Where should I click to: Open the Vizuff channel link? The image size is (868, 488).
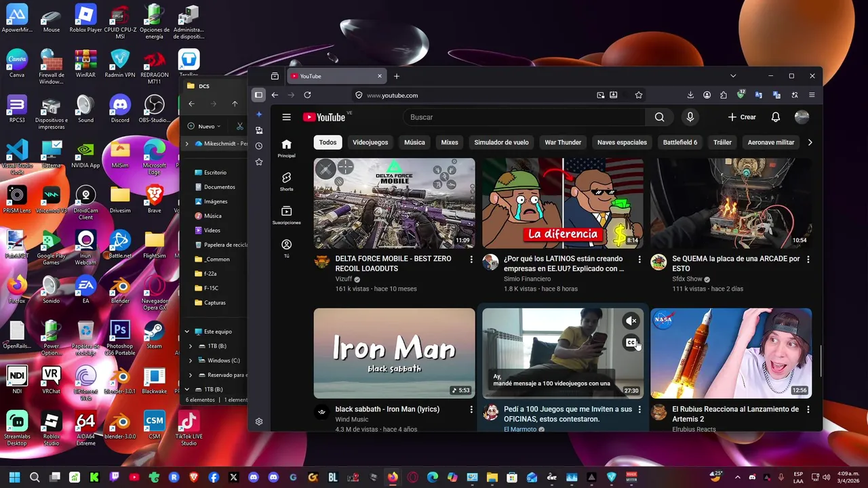tap(344, 279)
